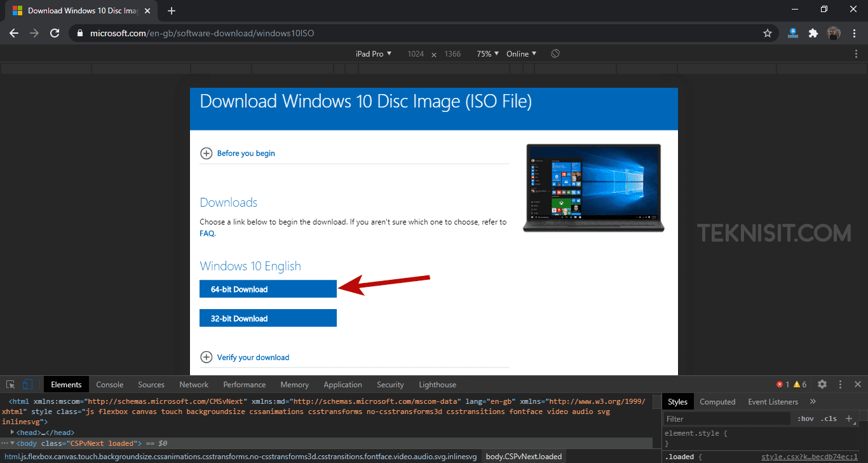Expand the head element node

pos(13,432)
